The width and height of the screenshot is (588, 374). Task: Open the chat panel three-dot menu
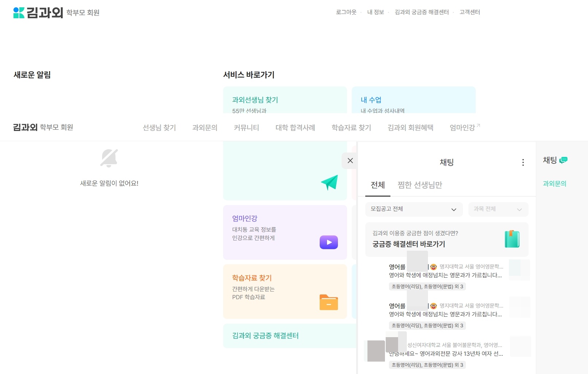coord(523,162)
